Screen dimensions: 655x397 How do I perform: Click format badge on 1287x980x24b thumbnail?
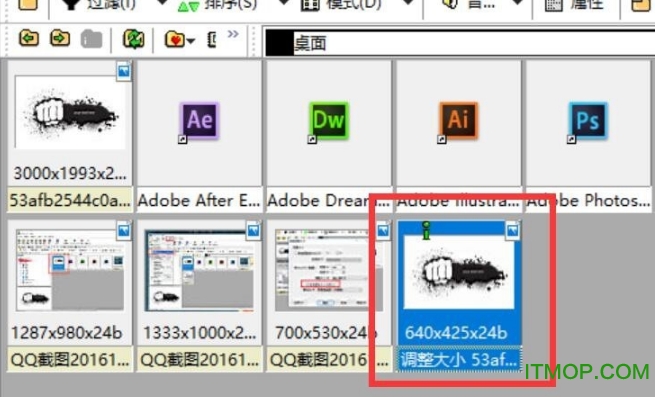(x=124, y=231)
